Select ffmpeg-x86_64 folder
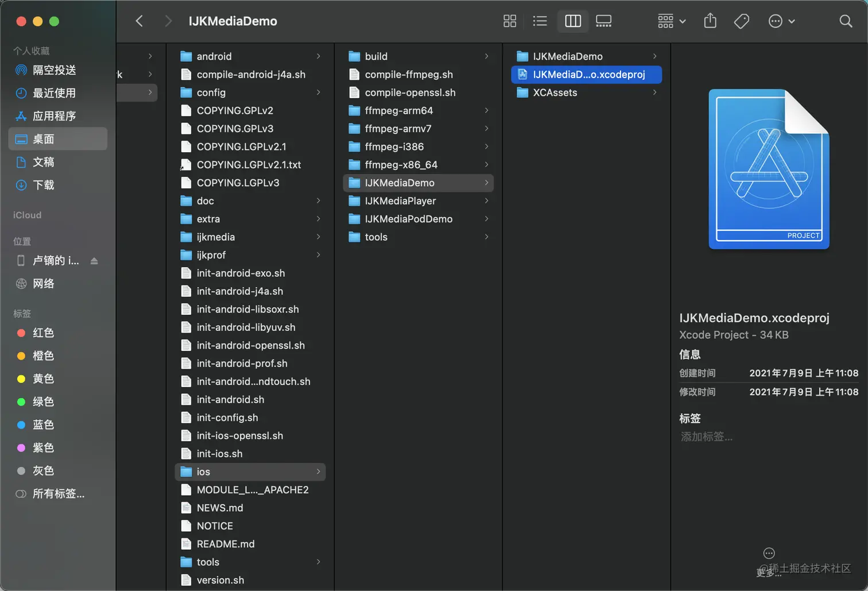Image resolution: width=868 pixels, height=591 pixels. [418, 165]
